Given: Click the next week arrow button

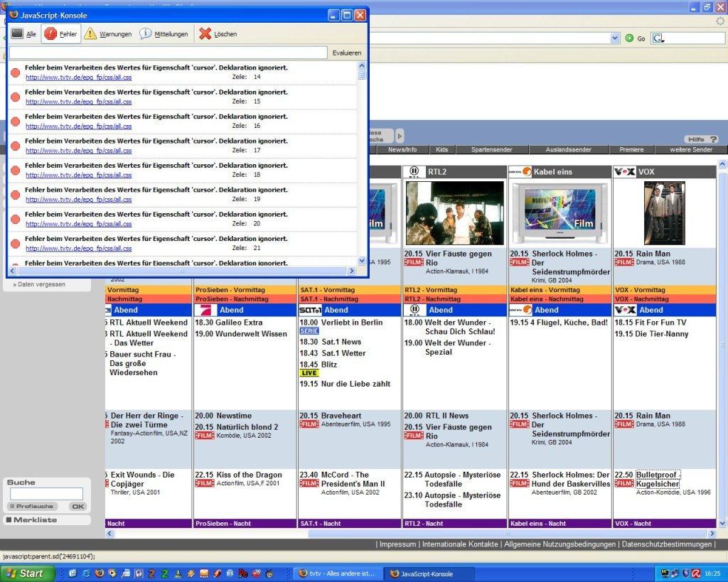Looking at the screenshot, I should tap(400, 136).
